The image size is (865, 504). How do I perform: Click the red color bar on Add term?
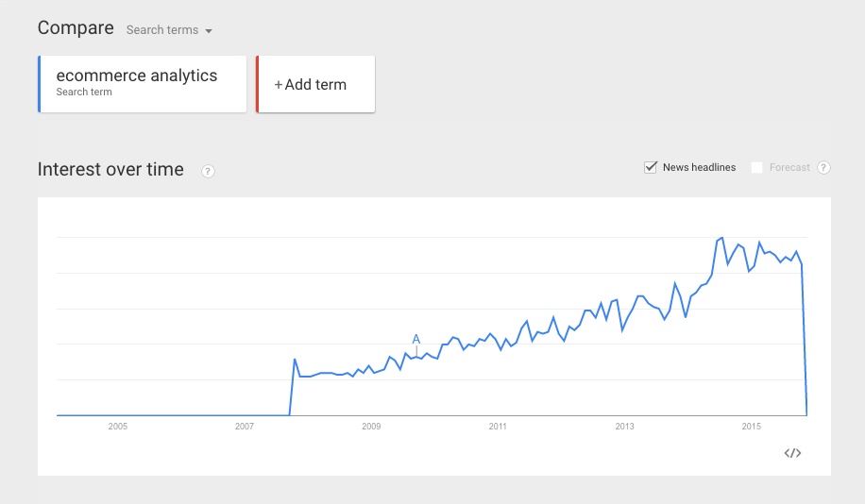(257, 84)
